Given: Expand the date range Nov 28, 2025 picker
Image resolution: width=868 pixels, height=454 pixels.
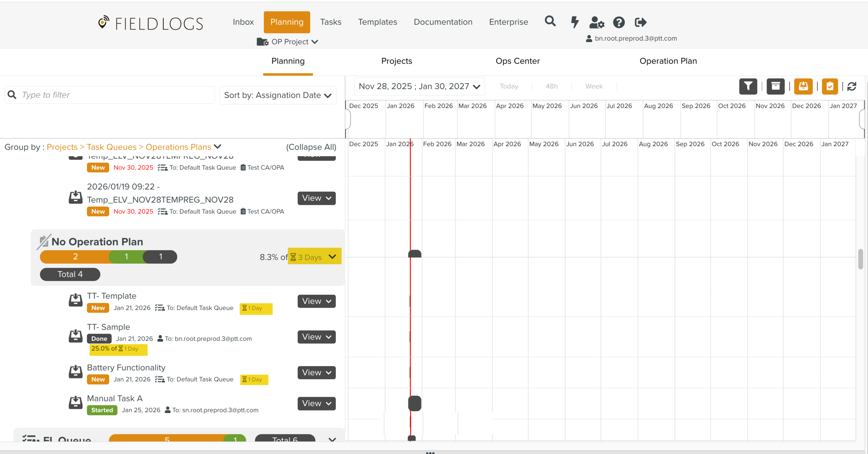Looking at the screenshot, I should (x=419, y=86).
